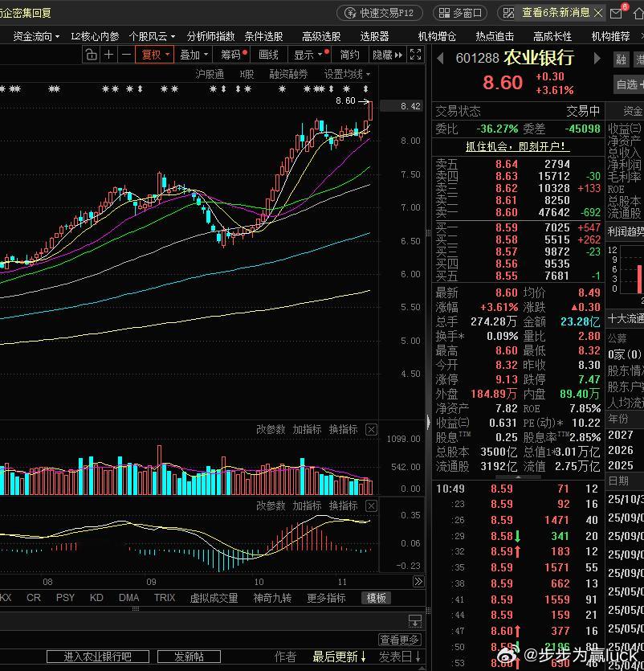Select the TRIX indicator tab
This screenshot has height=671, width=644.
(164, 597)
